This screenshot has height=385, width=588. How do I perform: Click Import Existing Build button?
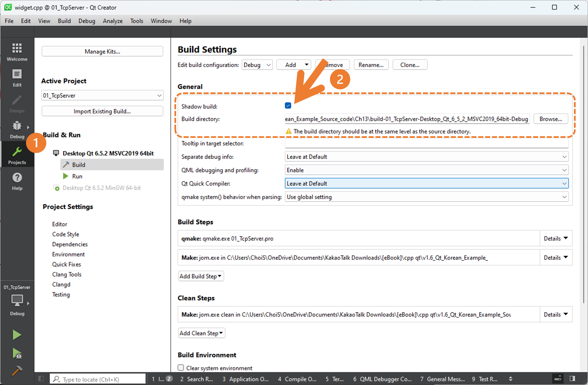tap(102, 111)
